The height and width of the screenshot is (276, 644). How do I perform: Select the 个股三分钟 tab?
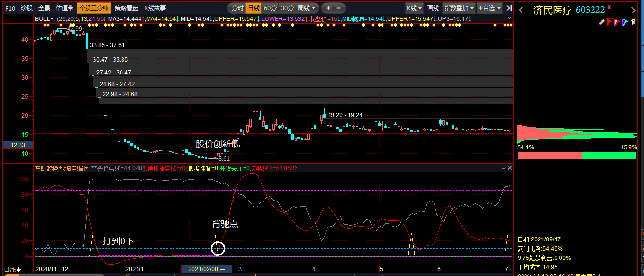(94, 8)
